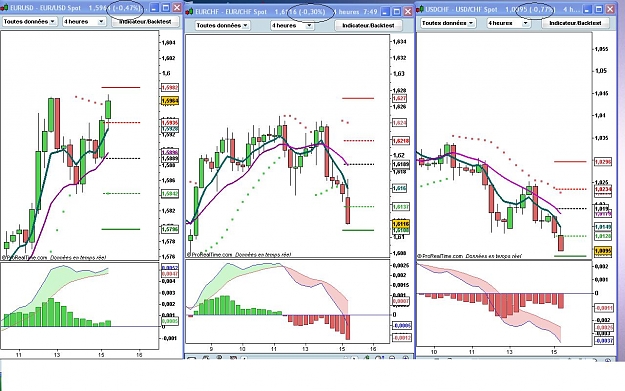Click 'EURCHF - EUR/CHF Spot' title text
The image size is (625, 391).
[x=231, y=12]
